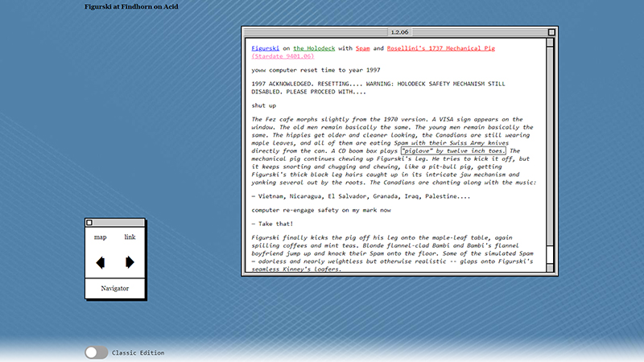Click the text window's vertical scrollbar track

(x=551, y=161)
